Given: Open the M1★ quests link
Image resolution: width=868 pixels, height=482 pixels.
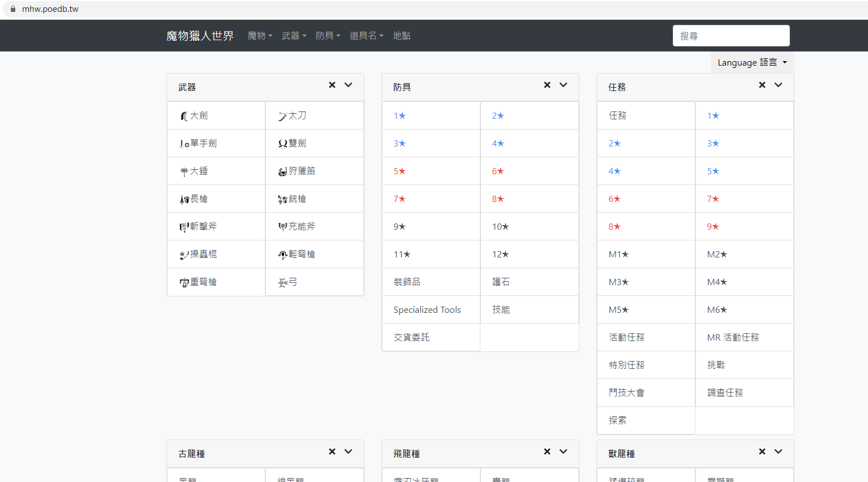Looking at the screenshot, I should point(618,255).
